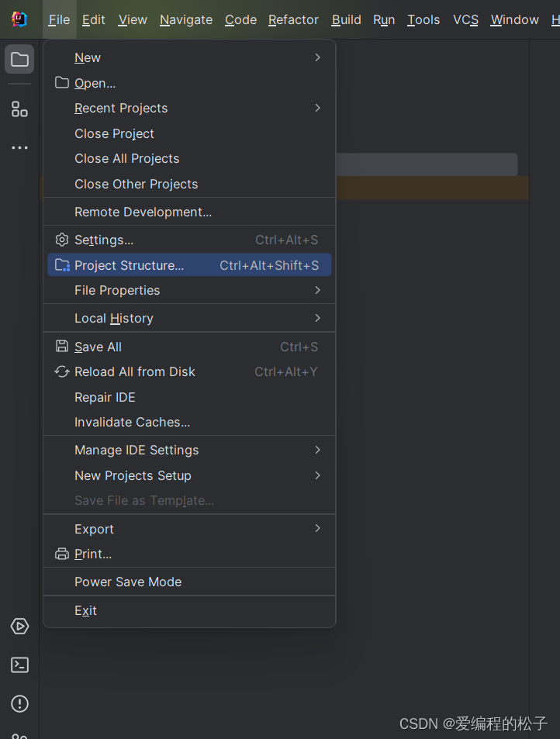
Task: Click the printer icon beside Print...
Action: [x=62, y=554]
